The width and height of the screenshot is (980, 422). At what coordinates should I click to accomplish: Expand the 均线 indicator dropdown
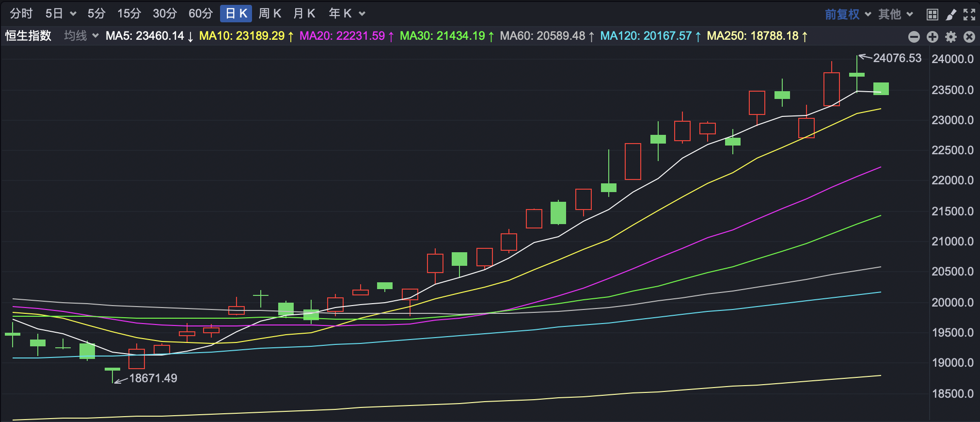[81, 36]
